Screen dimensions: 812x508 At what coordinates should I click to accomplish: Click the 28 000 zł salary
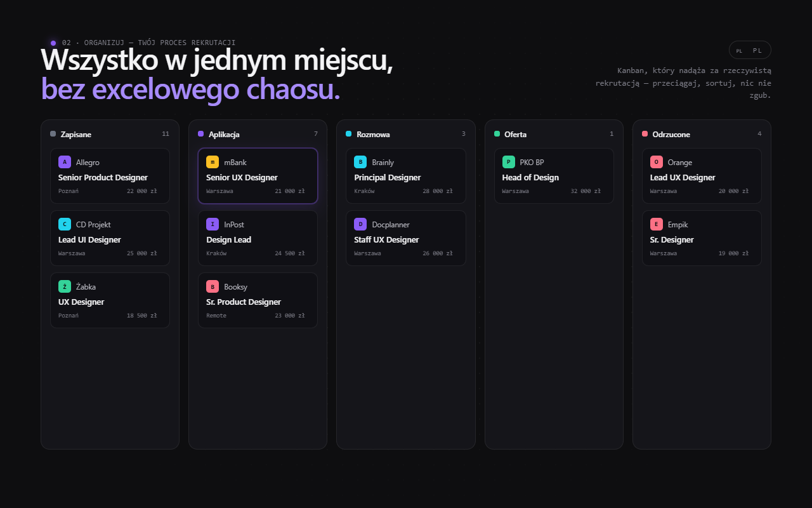[x=438, y=191]
